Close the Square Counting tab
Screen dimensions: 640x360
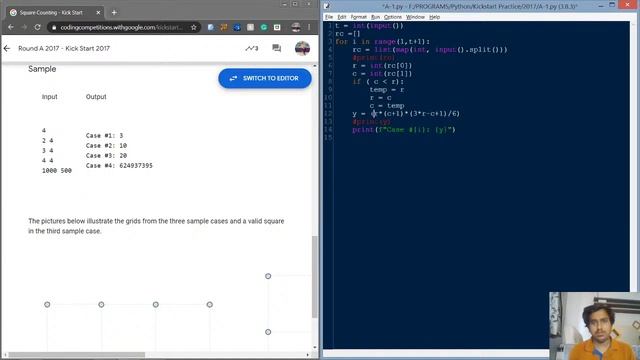(x=98, y=13)
